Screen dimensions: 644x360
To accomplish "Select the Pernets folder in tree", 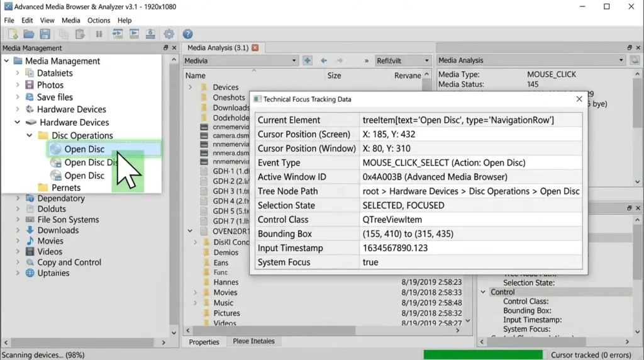I will (65, 188).
